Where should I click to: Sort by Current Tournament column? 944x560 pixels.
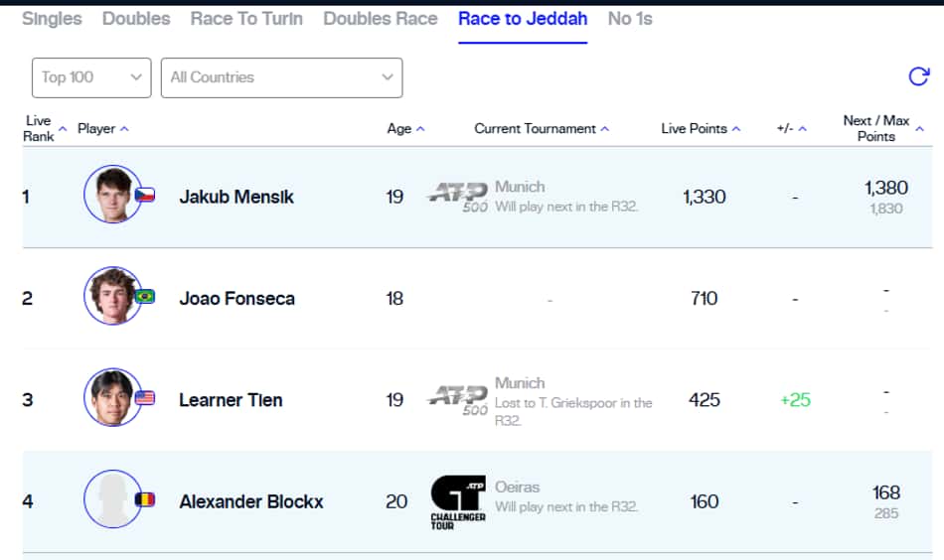pos(542,129)
